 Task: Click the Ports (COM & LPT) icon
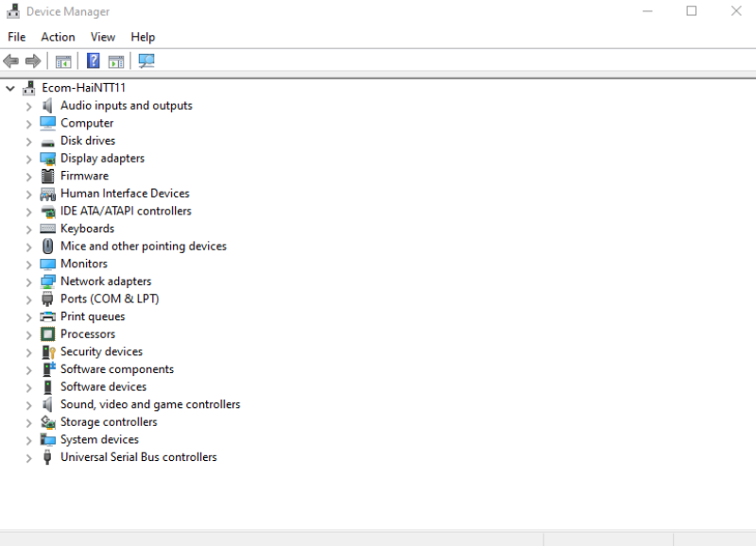tap(47, 299)
